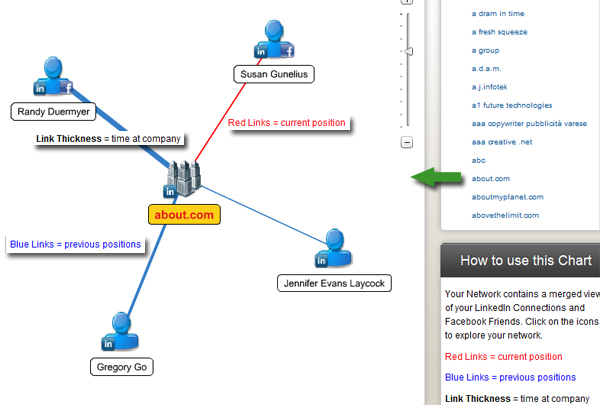Click Randy Duermyer's LinkedIn badge

pyautogui.click(x=40, y=89)
